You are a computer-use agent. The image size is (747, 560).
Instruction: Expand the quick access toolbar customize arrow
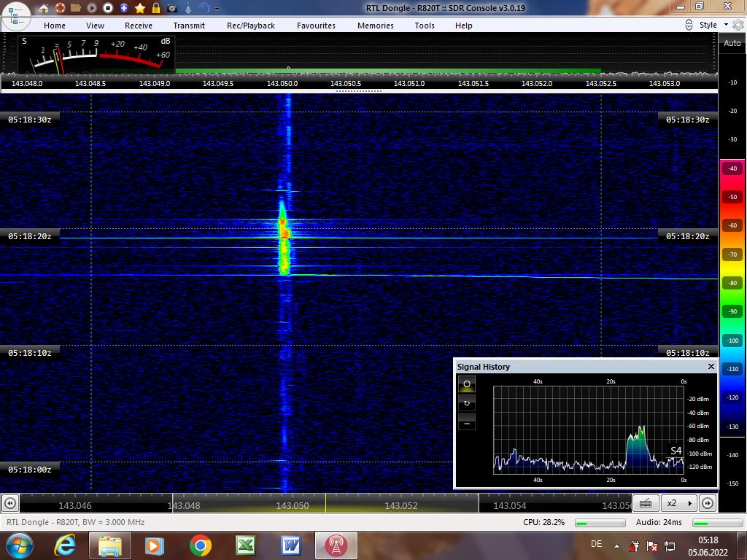(217, 8)
